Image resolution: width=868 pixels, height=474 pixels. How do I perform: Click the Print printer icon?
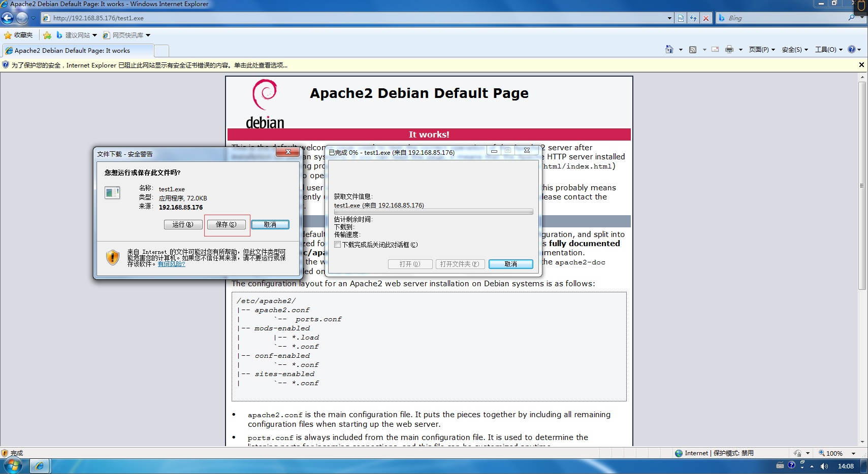click(x=729, y=49)
